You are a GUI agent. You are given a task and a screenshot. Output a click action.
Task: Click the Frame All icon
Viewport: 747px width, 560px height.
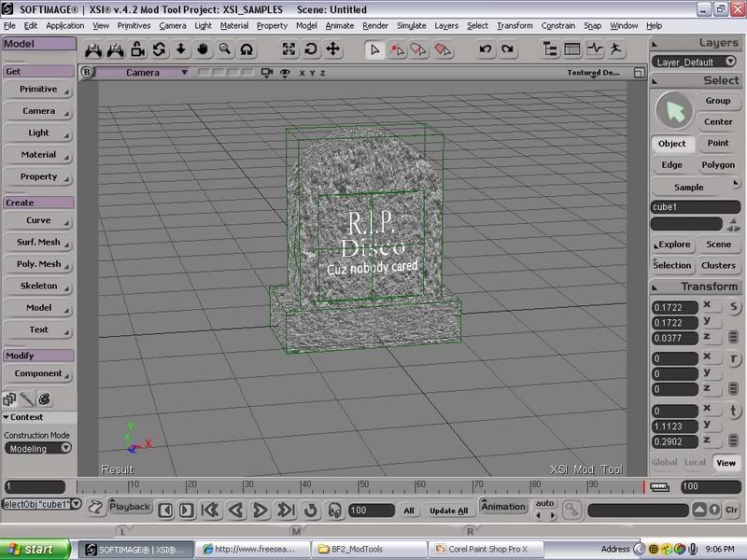point(289,49)
